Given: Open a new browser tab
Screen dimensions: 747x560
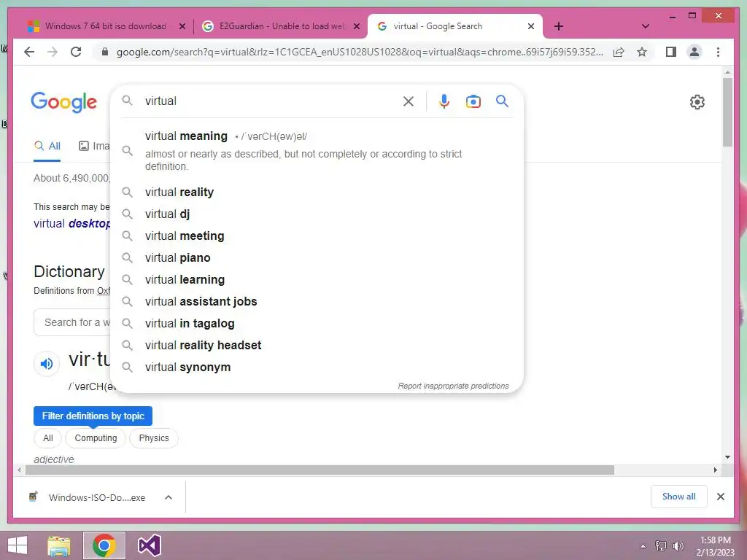Looking at the screenshot, I should point(559,26).
